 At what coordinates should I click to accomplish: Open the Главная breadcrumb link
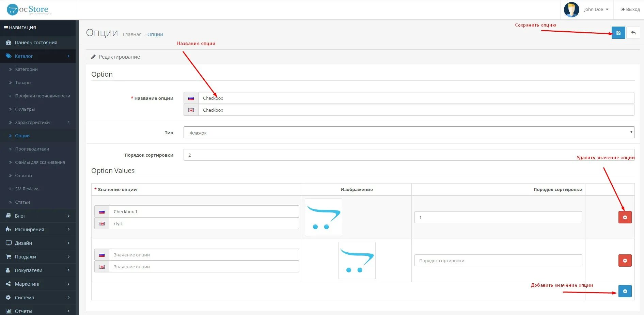click(x=132, y=34)
